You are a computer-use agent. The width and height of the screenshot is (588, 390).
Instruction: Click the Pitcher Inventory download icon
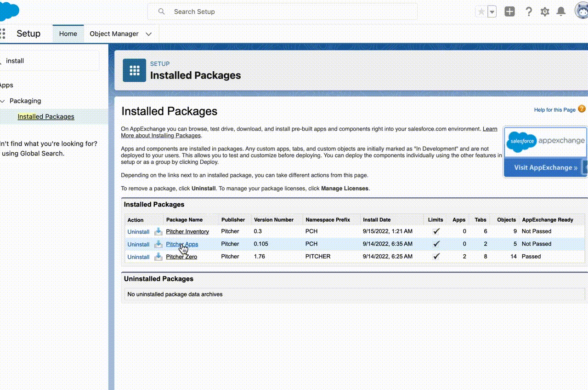(158, 231)
